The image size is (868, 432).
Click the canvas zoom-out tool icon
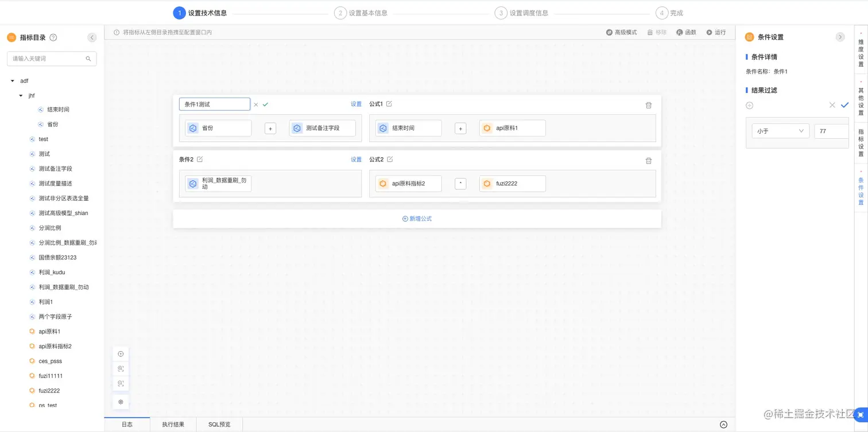point(121,383)
